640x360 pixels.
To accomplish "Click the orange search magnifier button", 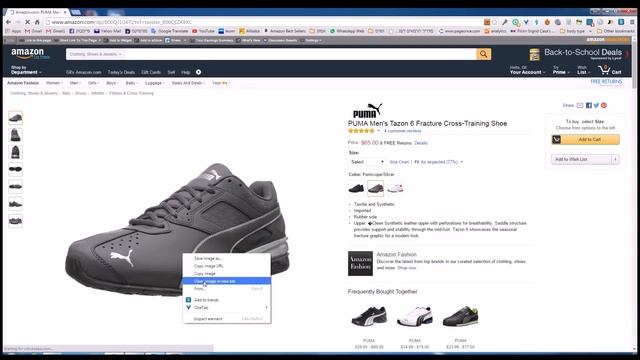I will tap(484, 54).
